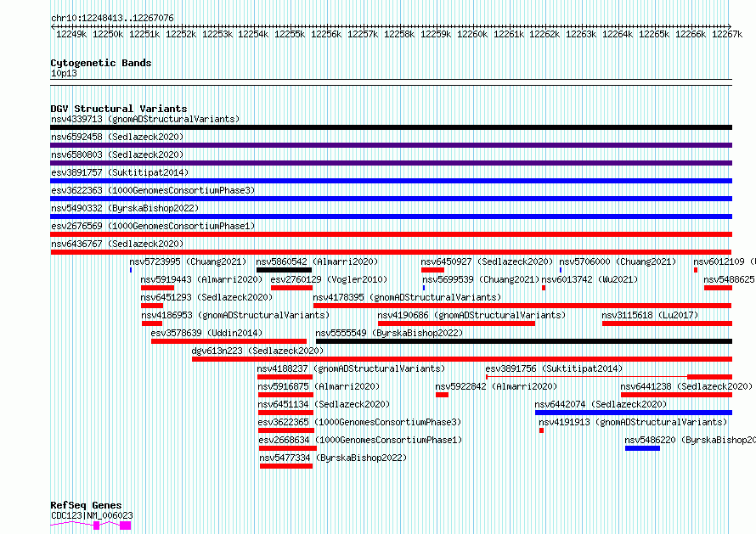Open the nsv5488625 variant label
The image size is (756, 534).
(729, 279)
